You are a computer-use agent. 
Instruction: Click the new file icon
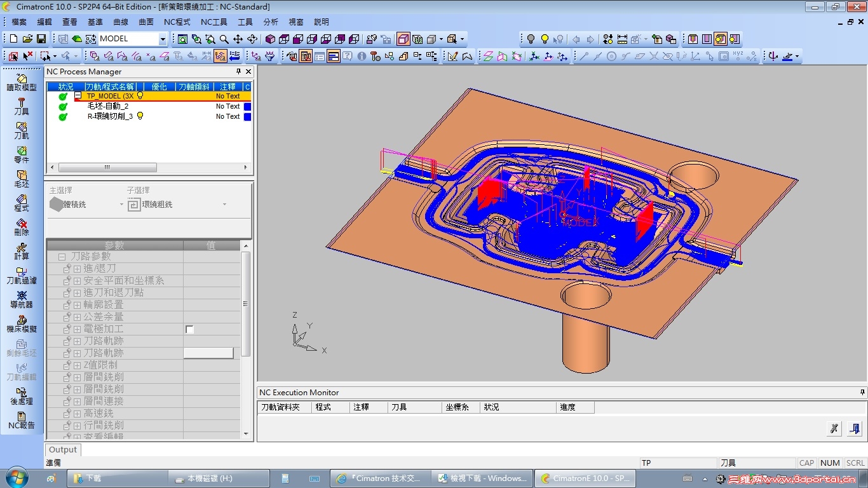(x=13, y=39)
